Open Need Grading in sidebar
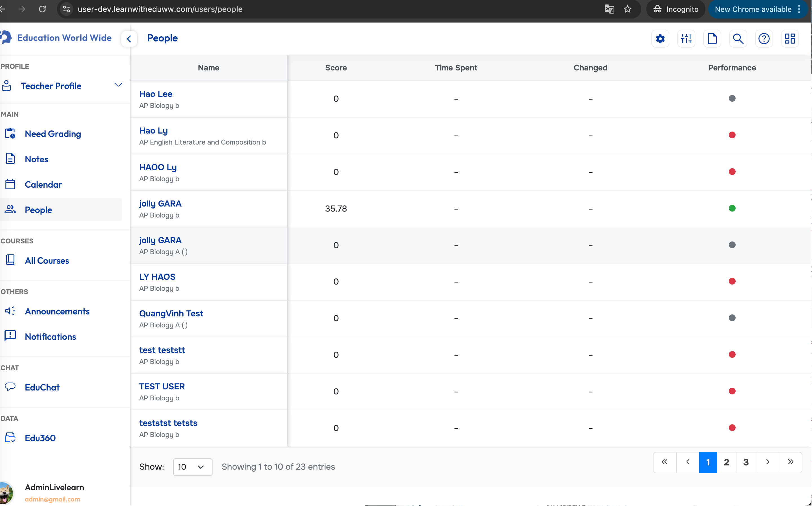 tap(52, 134)
